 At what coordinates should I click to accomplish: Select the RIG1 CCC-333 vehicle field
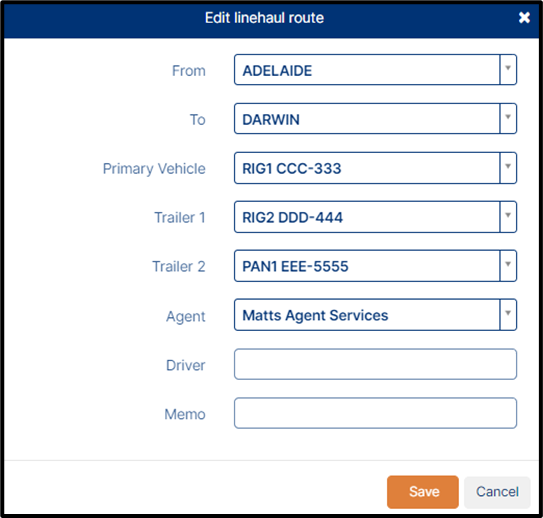point(367,168)
